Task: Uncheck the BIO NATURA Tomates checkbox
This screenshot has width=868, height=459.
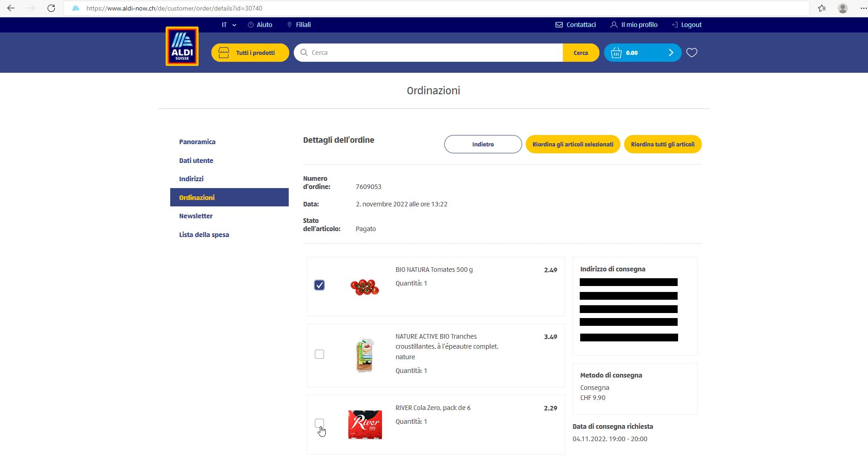Action: click(319, 285)
